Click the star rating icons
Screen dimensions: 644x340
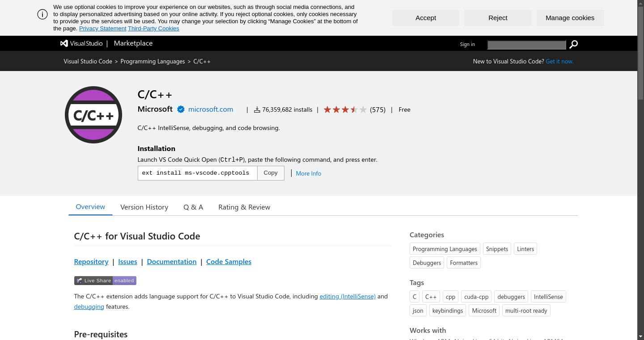coord(345,109)
